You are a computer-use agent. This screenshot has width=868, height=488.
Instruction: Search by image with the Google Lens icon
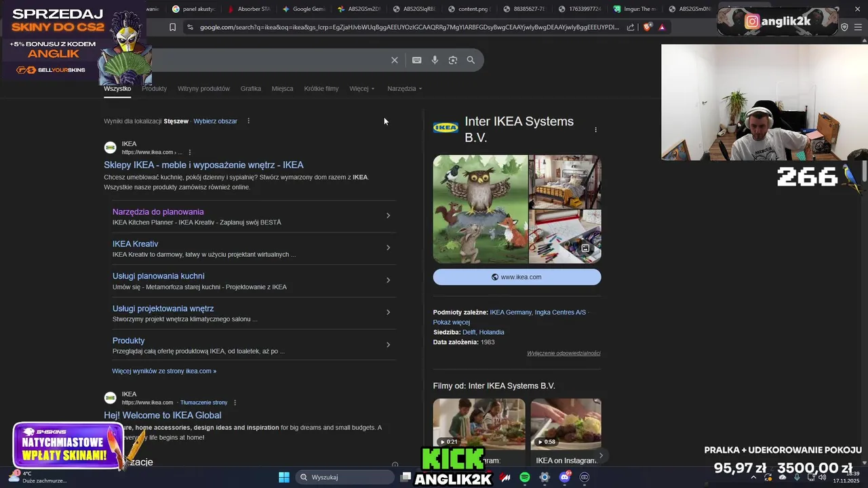(453, 60)
